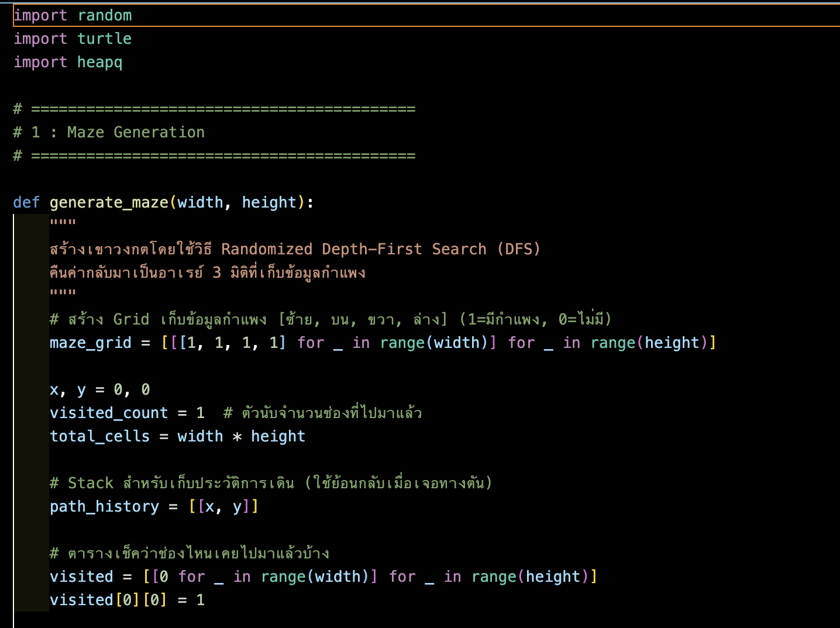Click the comment starting with '# Stack'
Image resolution: width=840 pixels, height=628 pixels.
coord(271,483)
